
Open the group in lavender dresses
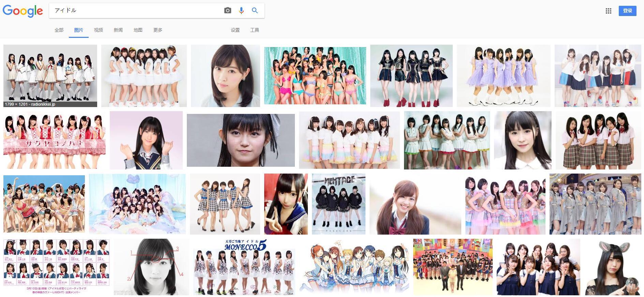pos(504,76)
